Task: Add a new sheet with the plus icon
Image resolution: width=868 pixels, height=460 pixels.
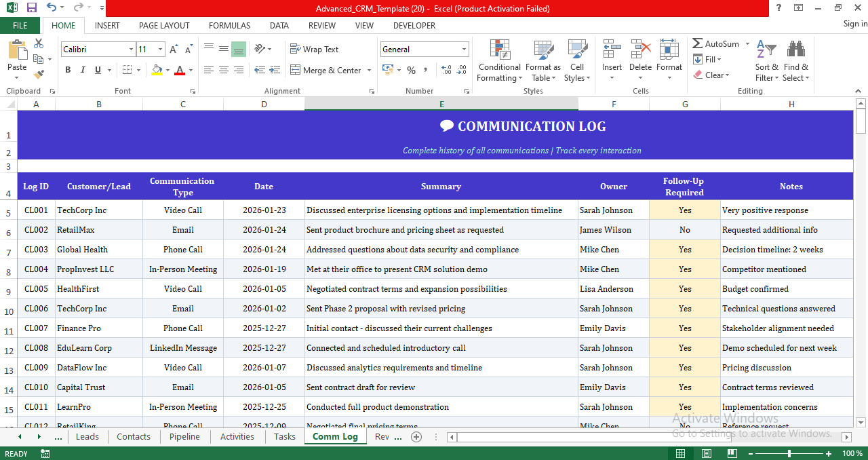Action: 416,437
